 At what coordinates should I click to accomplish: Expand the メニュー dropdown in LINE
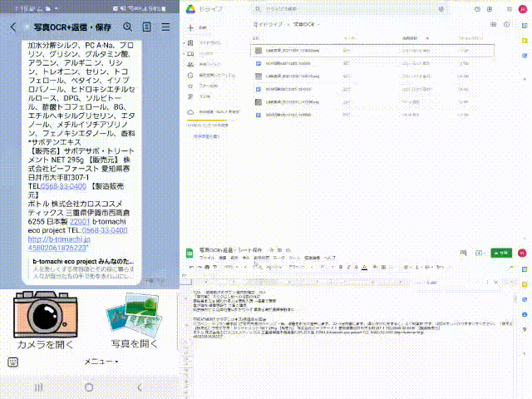[x=101, y=362]
